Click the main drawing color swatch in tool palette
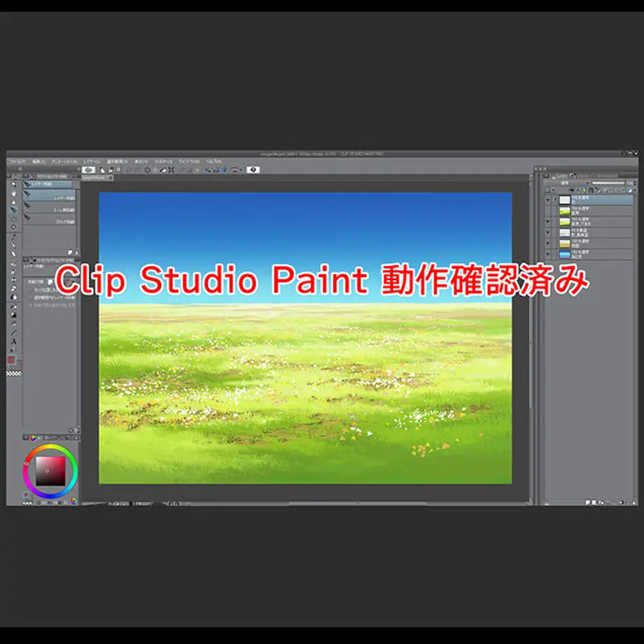This screenshot has width=644, height=644. pyautogui.click(x=11, y=360)
